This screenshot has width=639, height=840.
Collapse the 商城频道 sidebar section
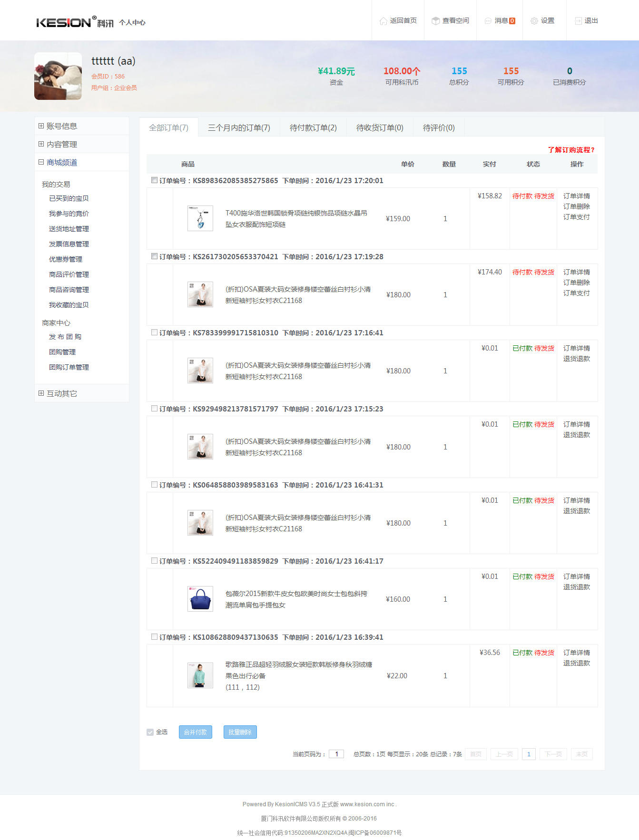point(41,162)
